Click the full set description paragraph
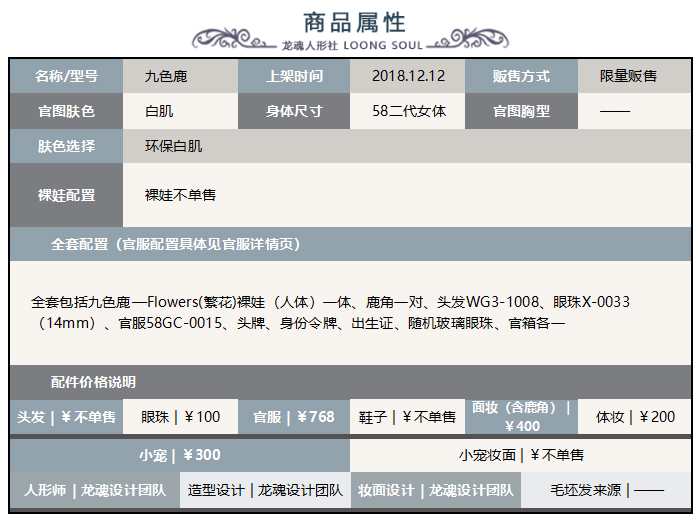700x532 pixels. pyautogui.click(x=330, y=311)
